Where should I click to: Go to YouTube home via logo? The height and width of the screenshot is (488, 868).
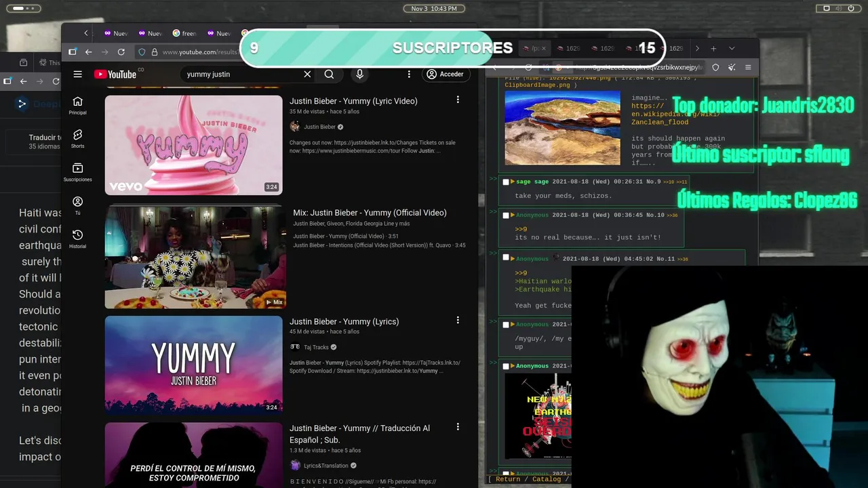point(115,75)
